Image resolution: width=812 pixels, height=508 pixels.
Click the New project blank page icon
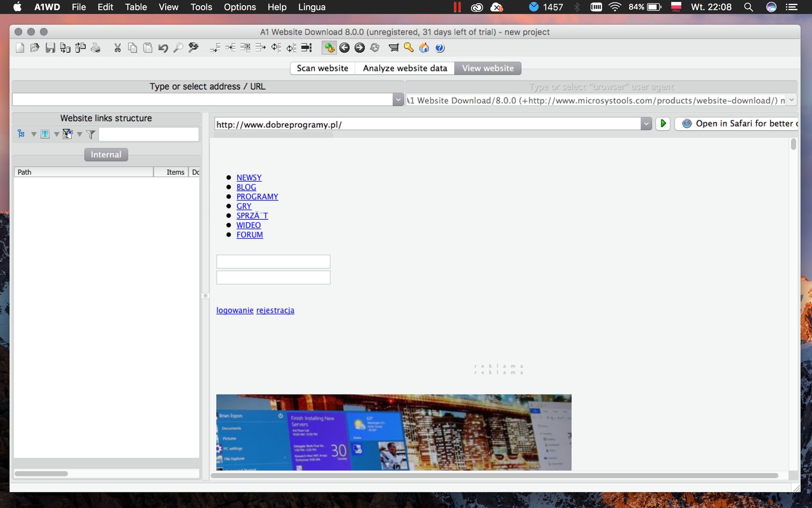tap(20, 48)
